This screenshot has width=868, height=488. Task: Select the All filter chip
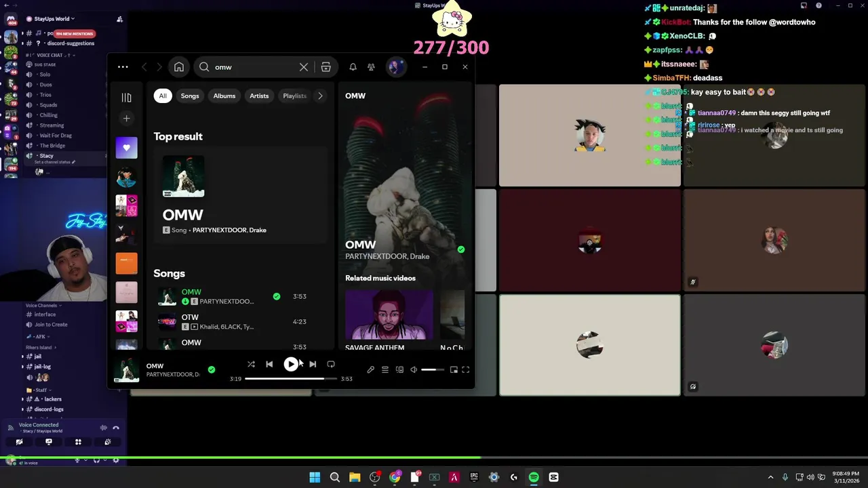[x=163, y=96]
